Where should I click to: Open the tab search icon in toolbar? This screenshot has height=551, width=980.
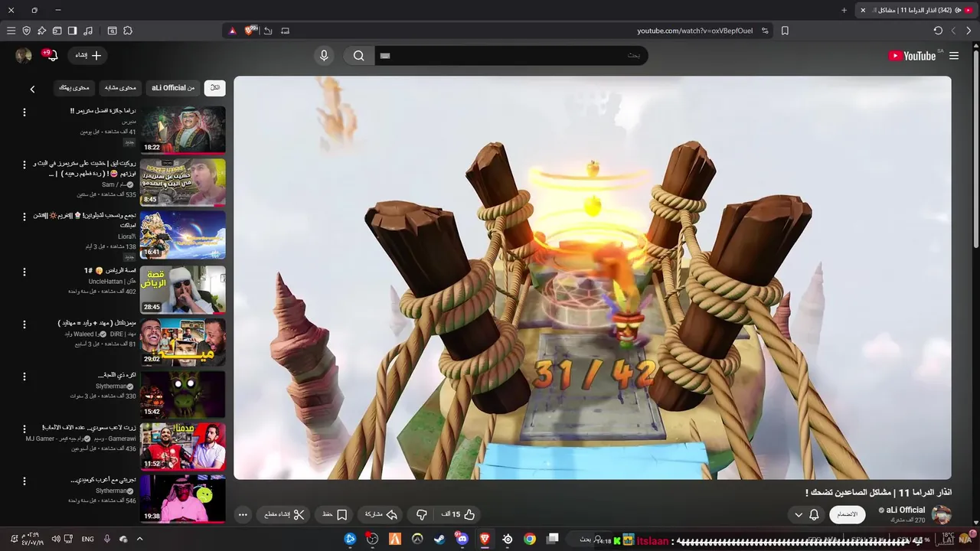click(112, 31)
